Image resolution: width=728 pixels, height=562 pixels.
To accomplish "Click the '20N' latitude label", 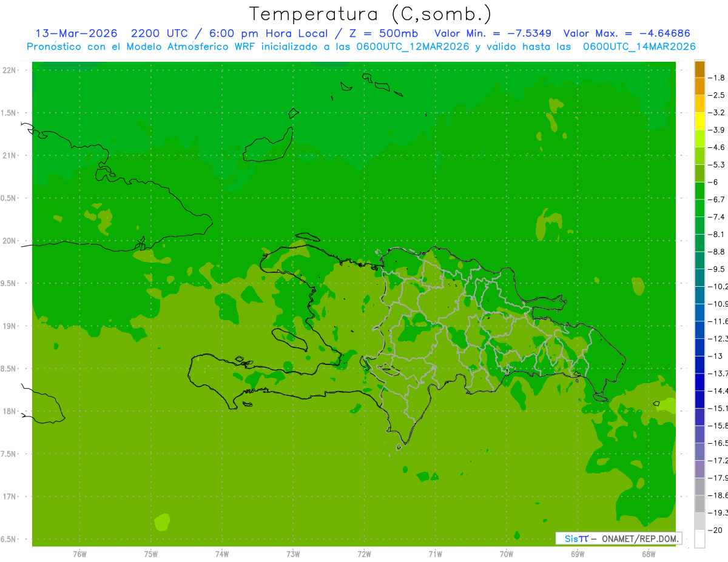I will [9, 241].
